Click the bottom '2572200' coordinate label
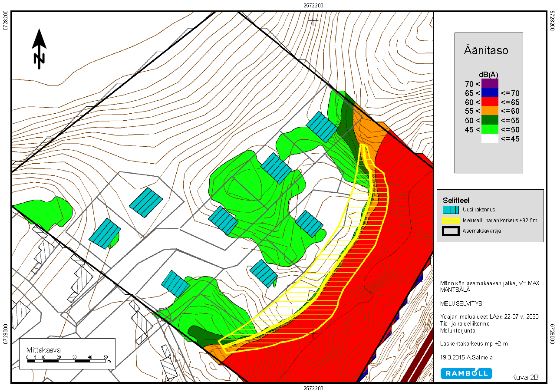Screen dimensions: 557x392 313,388
